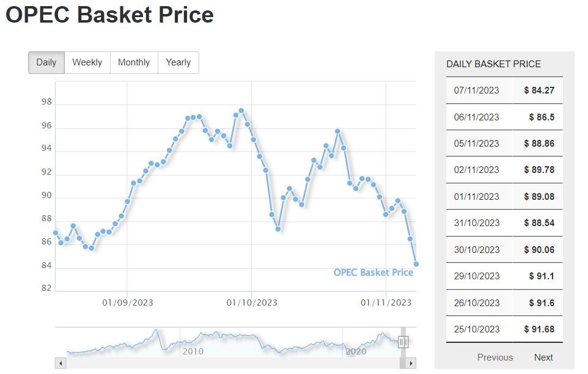Select the 07/11/2023 price row

[504, 90]
